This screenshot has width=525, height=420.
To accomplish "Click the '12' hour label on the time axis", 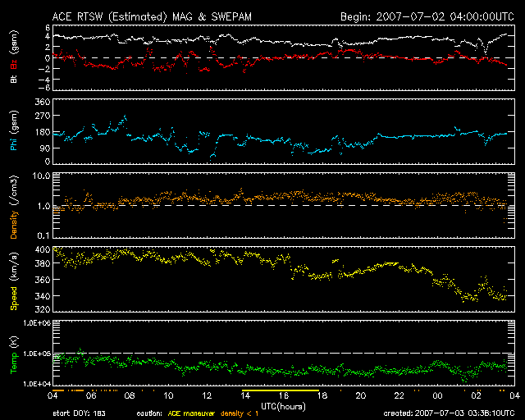I will 207,396.
